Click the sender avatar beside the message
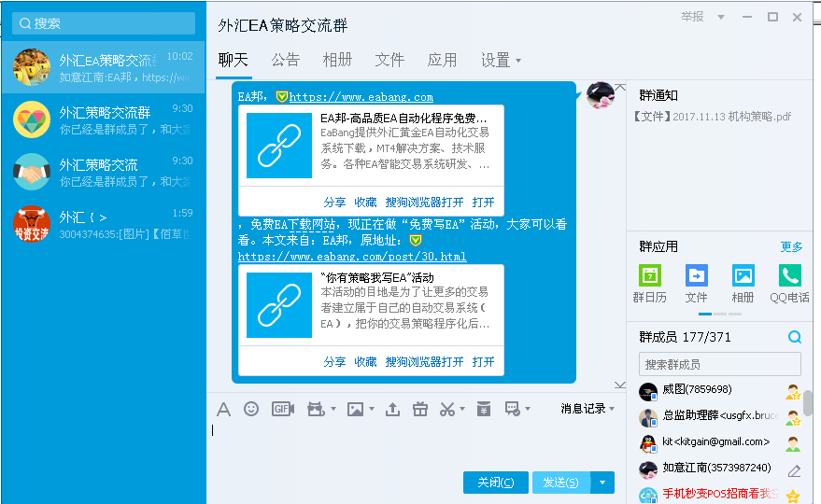This screenshot has height=504, width=821. (x=600, y=95)
